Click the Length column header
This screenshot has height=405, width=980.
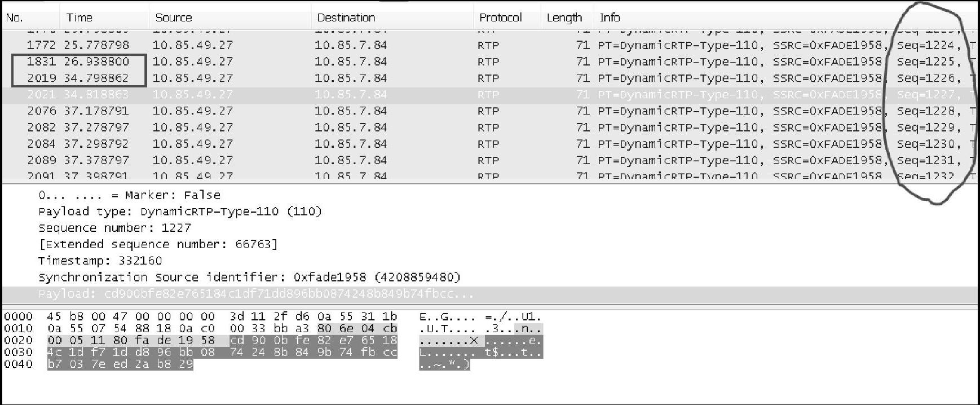coord(567,17)
